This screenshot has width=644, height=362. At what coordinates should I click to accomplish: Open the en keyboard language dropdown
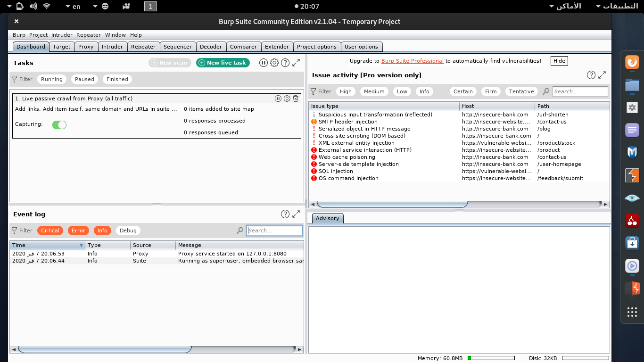coord(73,6)
